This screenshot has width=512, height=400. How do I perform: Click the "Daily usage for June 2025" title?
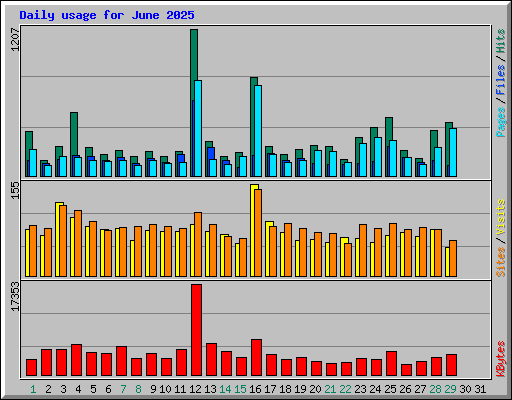pyautogui.click(x=107, y=15)
